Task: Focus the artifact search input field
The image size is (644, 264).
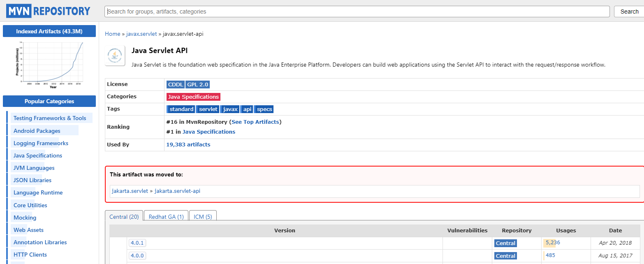Action: (357, 12)
